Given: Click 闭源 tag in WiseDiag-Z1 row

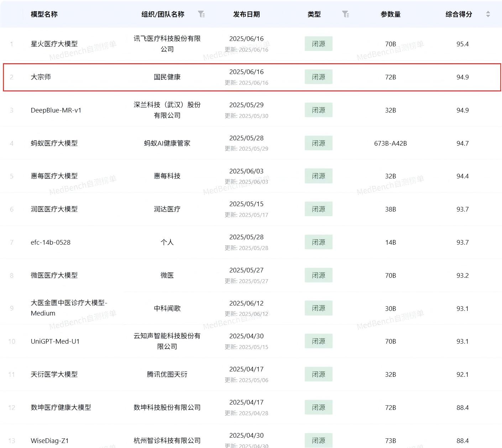Looking at the screenshot, I should (319, 441).
